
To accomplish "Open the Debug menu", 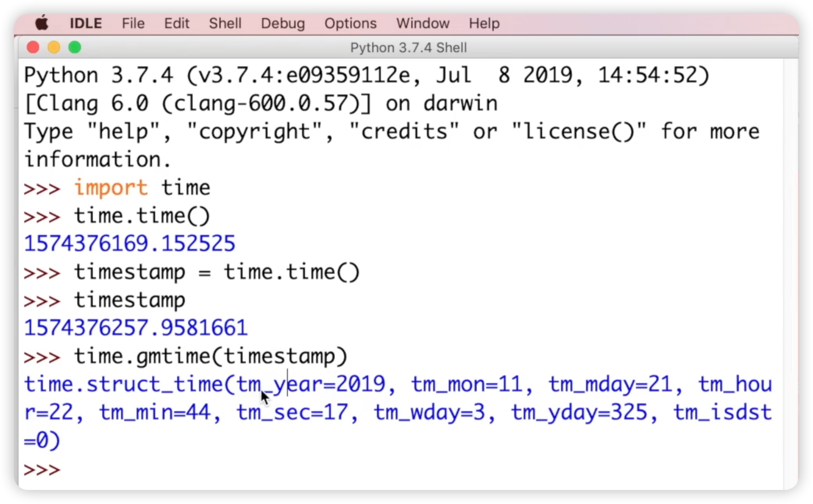I will tap(283, 23).
